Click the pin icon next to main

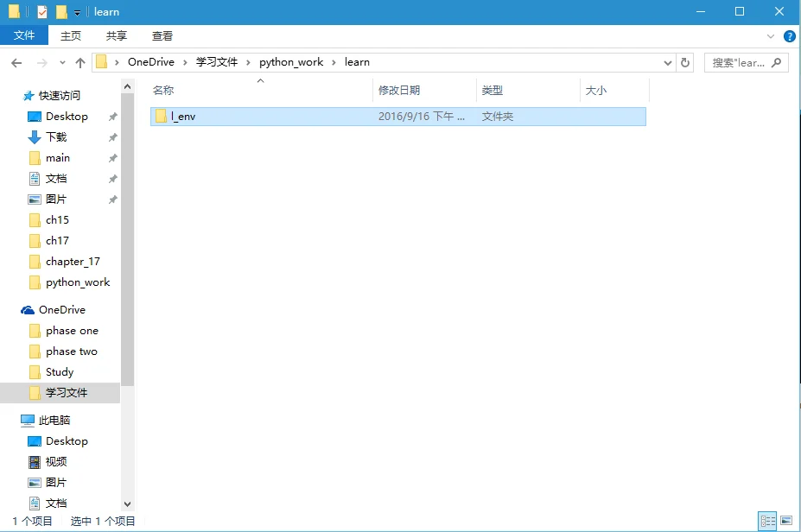pos(113,158)
